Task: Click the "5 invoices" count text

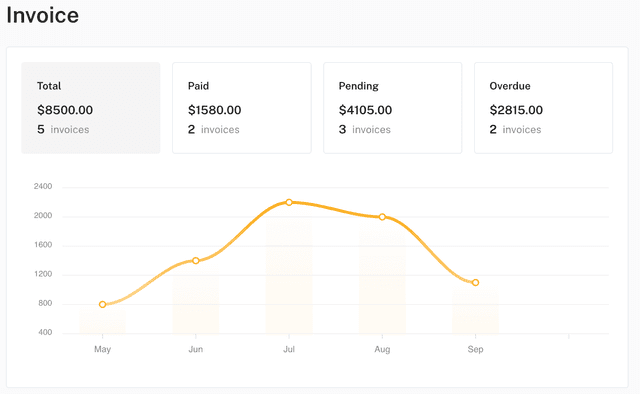Action: tap(63, 129)
